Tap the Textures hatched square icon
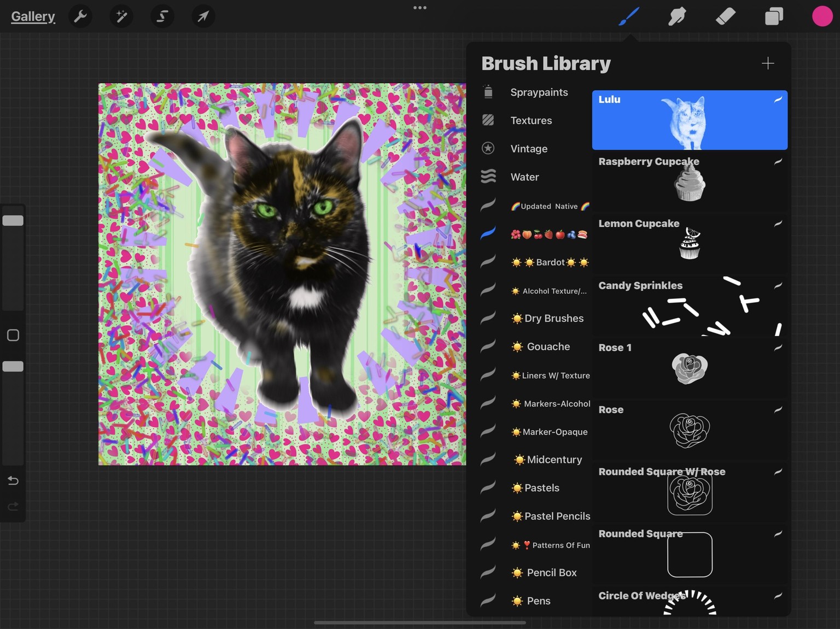Image resolution: width=840 pixels, height=629 pixels. [x=488, y=120]
